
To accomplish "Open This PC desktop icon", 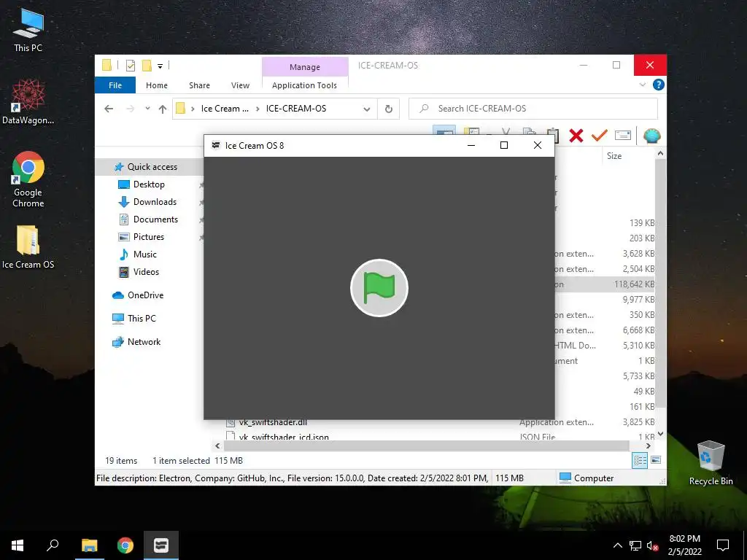I will coord(28,31).
